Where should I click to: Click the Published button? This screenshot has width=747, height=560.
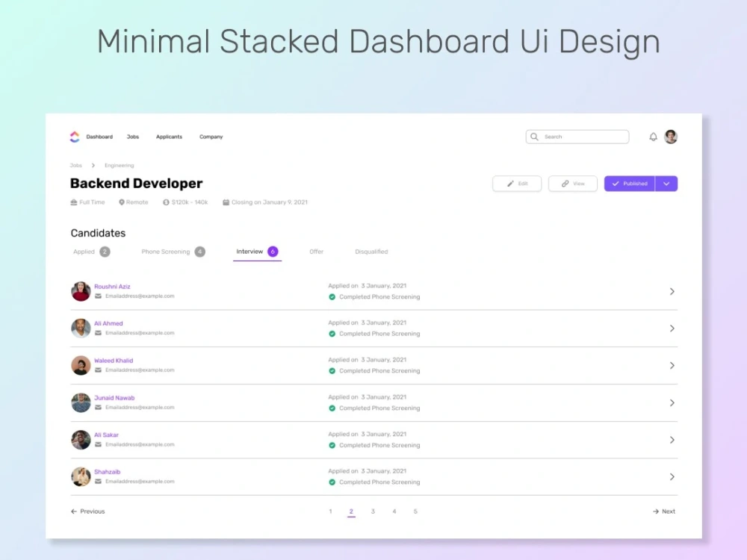point(630,184)
